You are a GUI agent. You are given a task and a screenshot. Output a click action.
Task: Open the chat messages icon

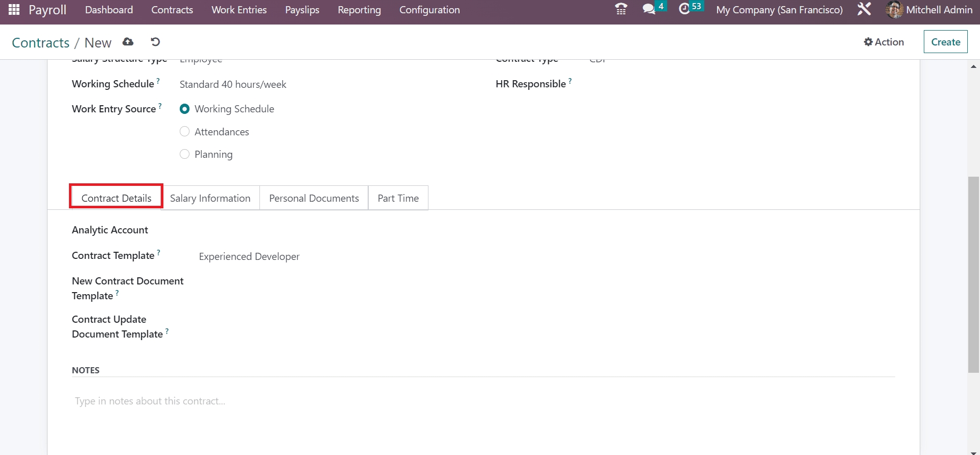point(649,9)
